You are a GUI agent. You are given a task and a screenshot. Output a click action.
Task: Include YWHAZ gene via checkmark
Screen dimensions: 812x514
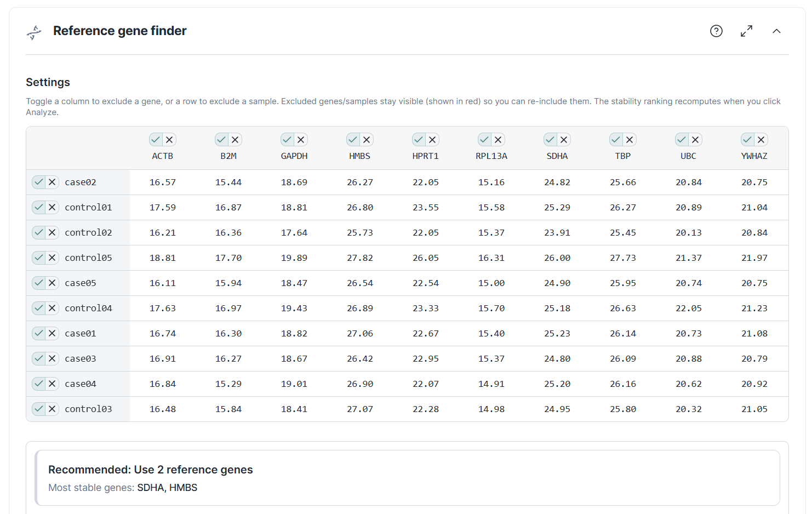748,140
